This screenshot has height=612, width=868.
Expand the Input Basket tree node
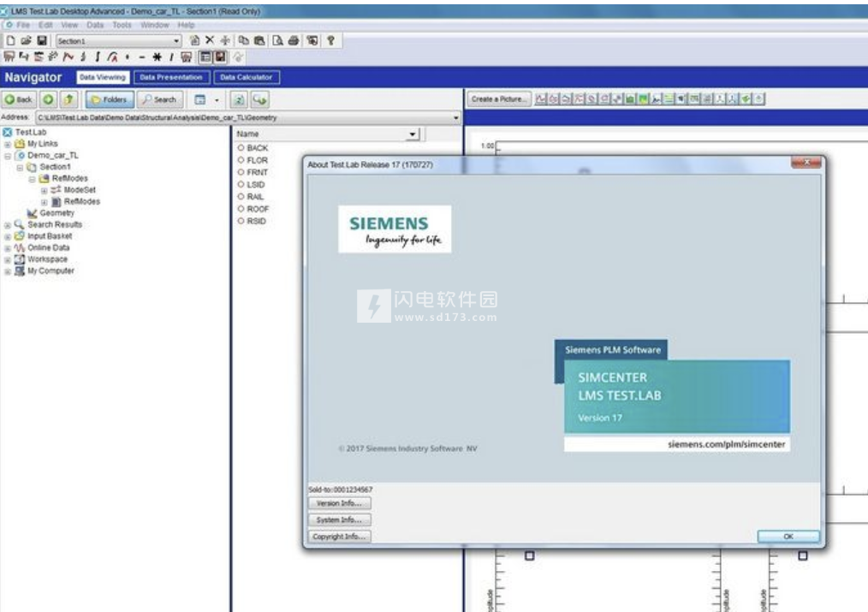(x=8, y=237)
